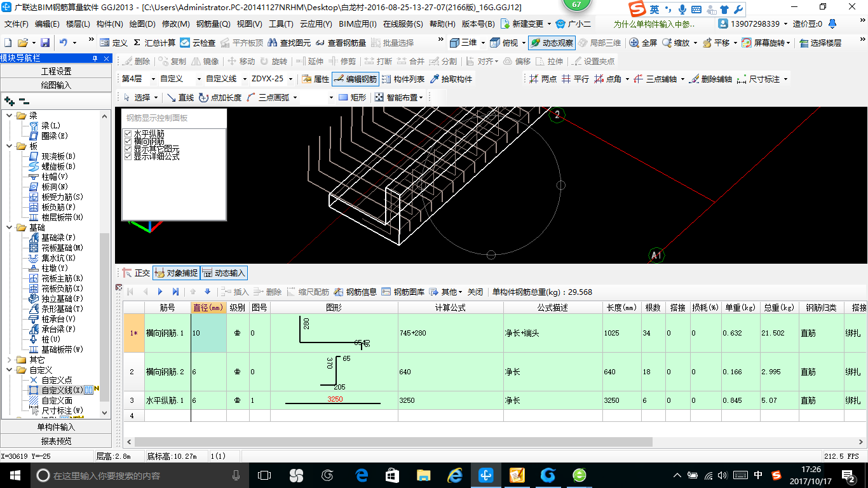Toggle 水平纵筋 checkbox

128,133
